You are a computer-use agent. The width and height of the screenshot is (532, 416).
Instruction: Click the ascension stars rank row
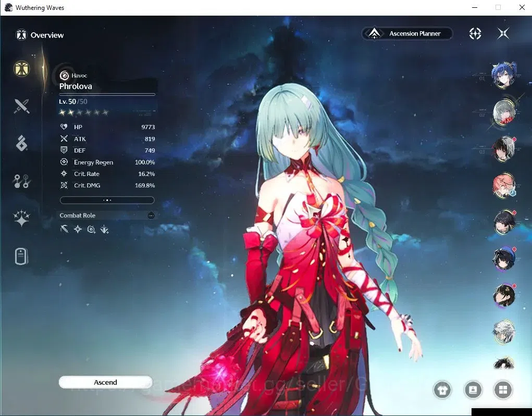(84, 112)
